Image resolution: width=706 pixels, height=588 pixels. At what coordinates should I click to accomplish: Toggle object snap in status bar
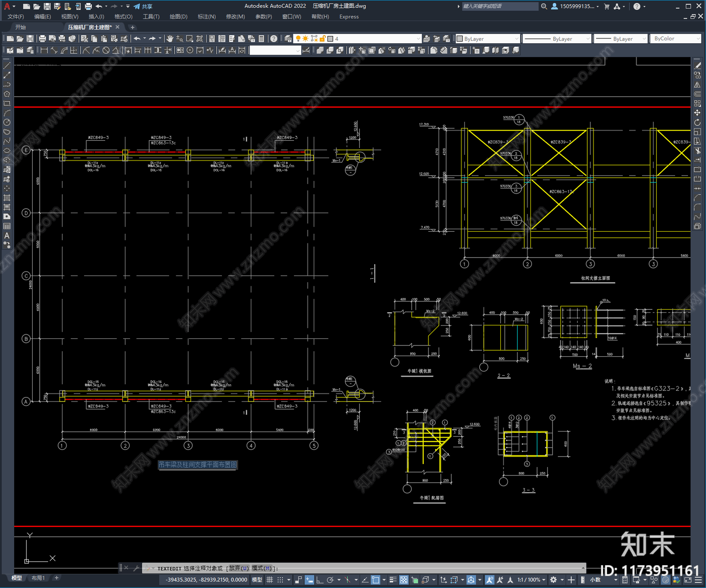pyautogui.click(x=376, y=580)
